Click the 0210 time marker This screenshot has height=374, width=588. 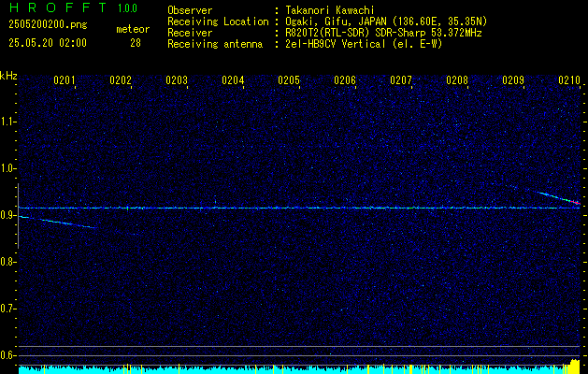click(569, 79)
